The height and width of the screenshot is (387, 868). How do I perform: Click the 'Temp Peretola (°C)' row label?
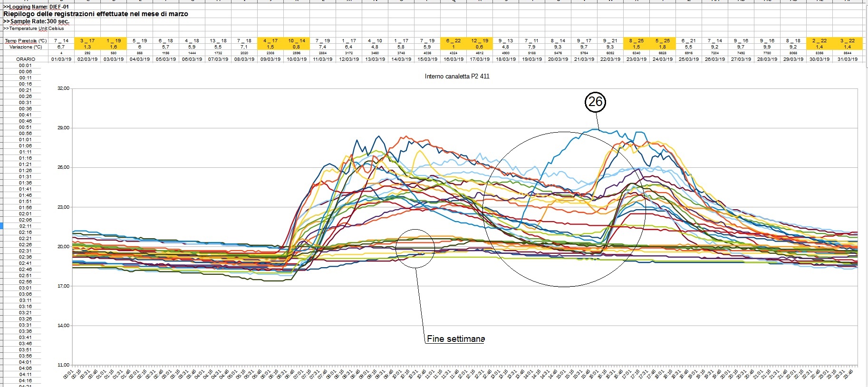coord(26,41)
